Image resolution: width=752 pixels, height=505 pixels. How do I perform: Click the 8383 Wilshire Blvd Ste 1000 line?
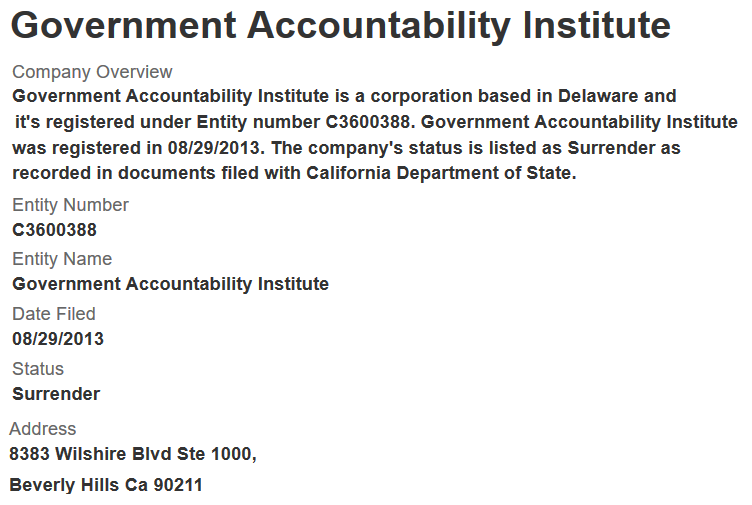tap(132, 454)
